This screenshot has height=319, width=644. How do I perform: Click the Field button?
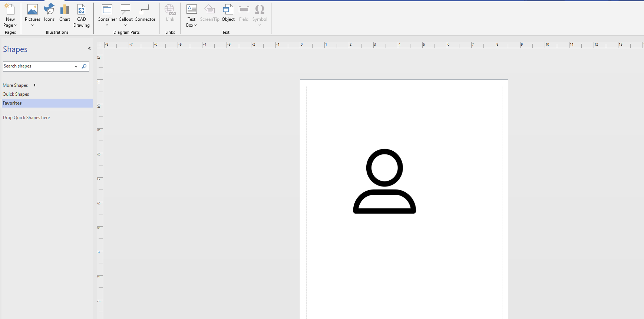click(x=244, y=13)
